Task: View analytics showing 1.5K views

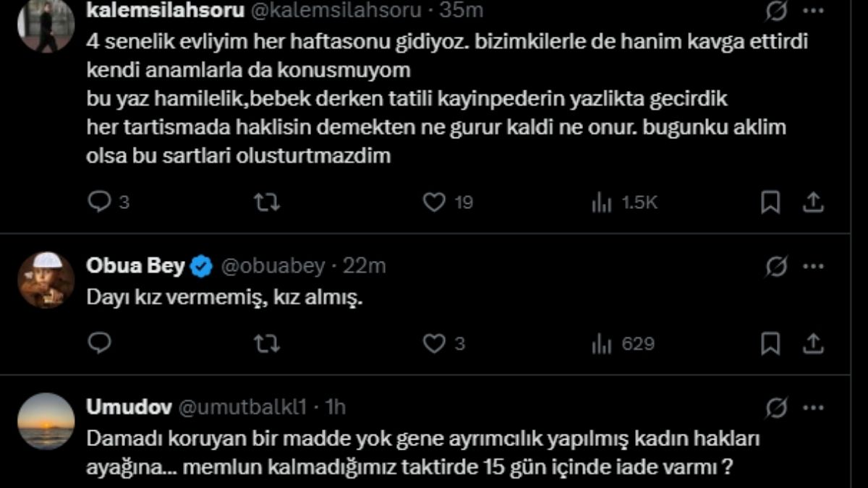Action: tap(602, 204)
